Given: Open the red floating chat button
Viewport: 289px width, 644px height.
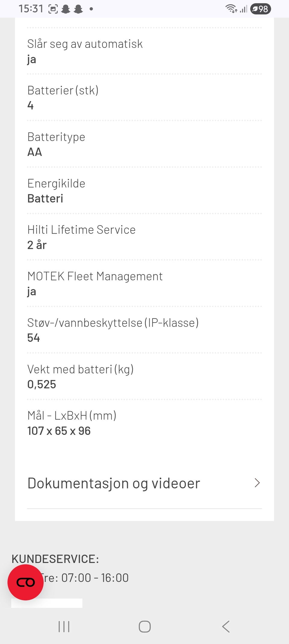Looking at the screenshot, I should click(x=26, y=582).
